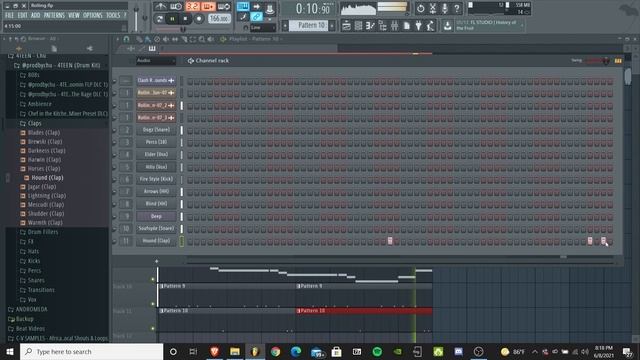Image resolution: width=640 pixels, height=360 pixels.
Task: Click the Fire Style (Kick) channel button
Action: [x=156, y=179]
